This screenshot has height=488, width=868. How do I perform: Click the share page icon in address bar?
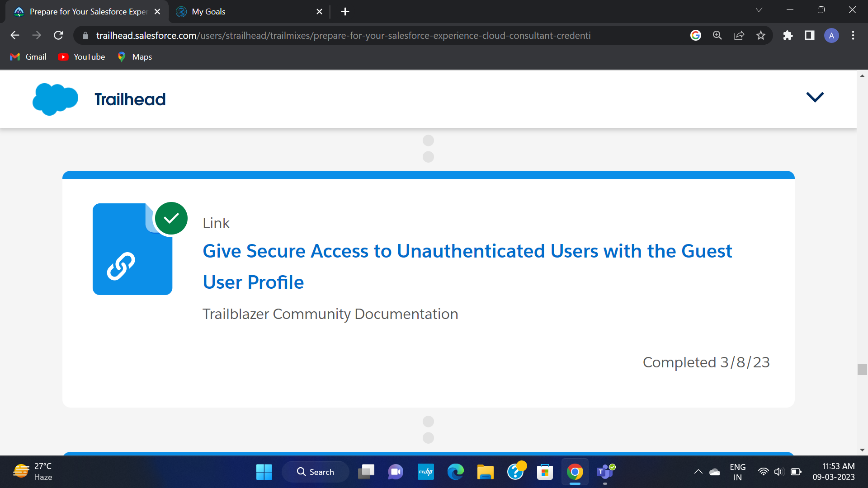(x=739, y=35)
